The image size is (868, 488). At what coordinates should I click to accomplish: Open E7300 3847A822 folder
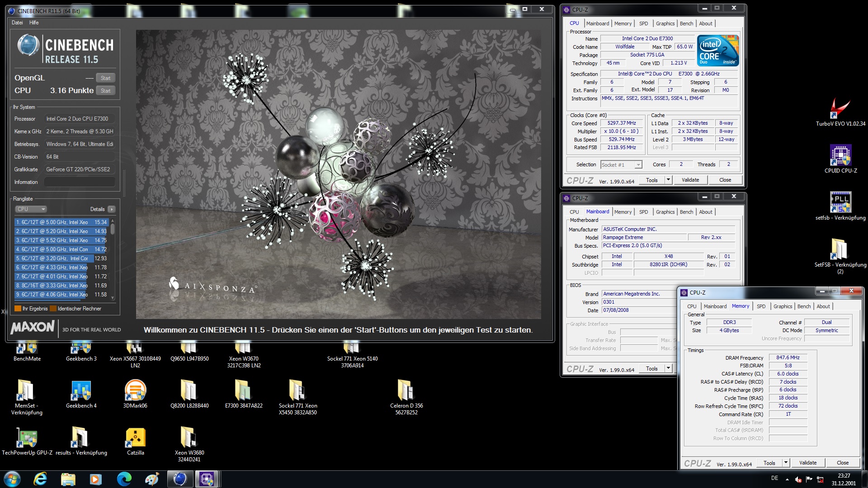(x=244, y=394)
